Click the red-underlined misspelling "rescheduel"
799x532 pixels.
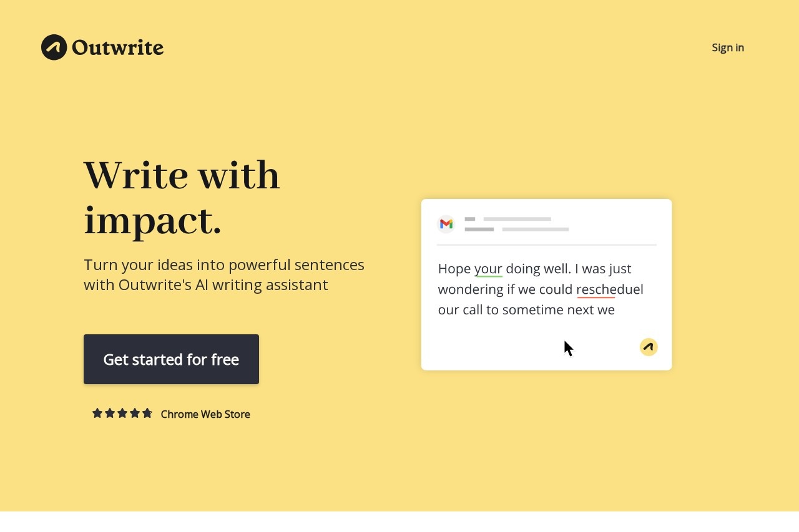(x=609, y=289)
